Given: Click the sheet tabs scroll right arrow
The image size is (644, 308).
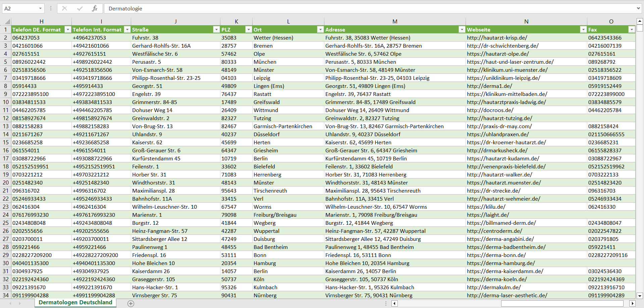Looking at the screenshot, I should coord(20,303).
